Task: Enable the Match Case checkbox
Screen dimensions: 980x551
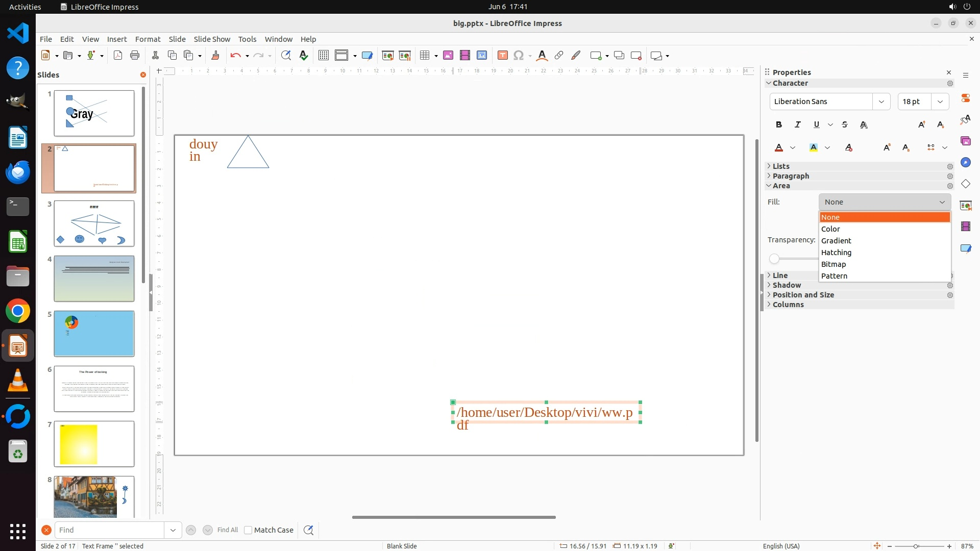Action: [x=248, y=530]
